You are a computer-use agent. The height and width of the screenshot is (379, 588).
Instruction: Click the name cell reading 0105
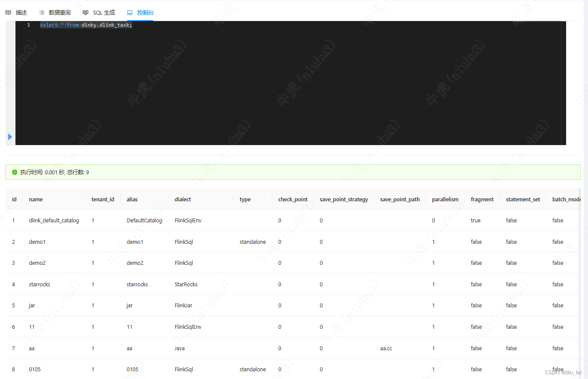pyautogui.click(x=35, y=369)
